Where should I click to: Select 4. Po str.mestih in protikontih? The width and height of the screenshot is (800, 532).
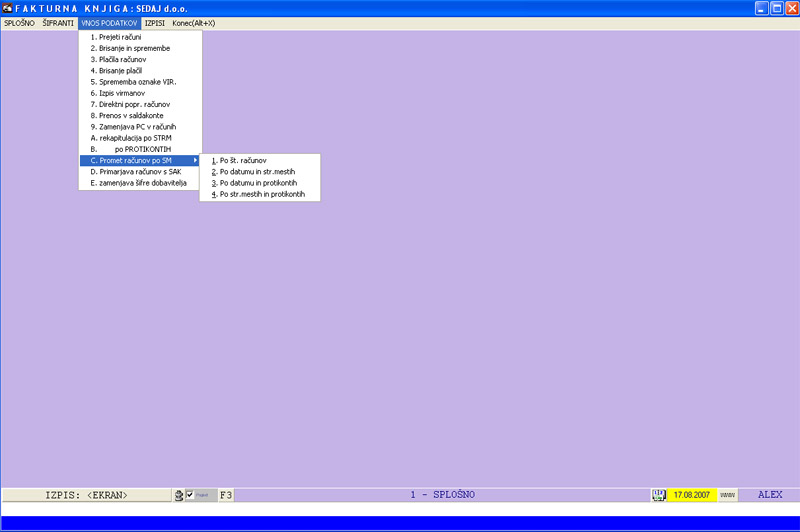(260, 194)
